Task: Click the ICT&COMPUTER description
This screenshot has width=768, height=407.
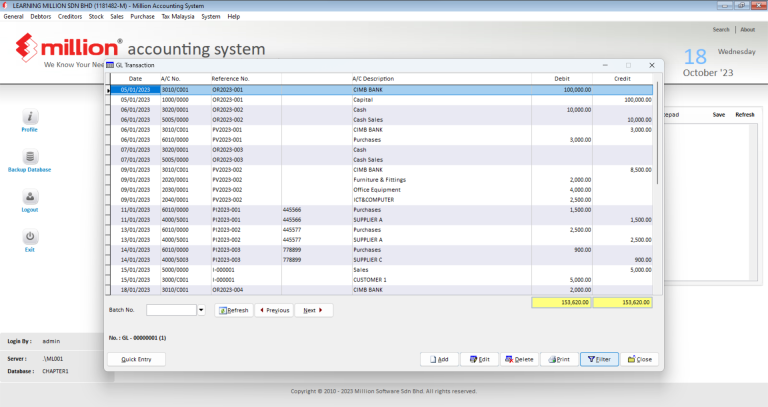Action: tap(374, 200)
